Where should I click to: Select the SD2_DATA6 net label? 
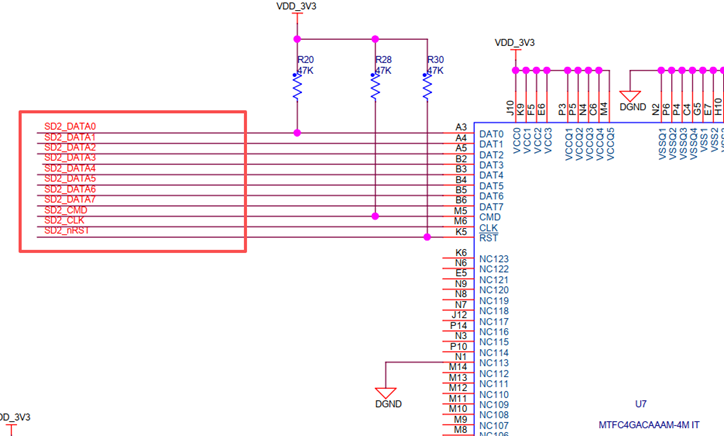[70, 189]
